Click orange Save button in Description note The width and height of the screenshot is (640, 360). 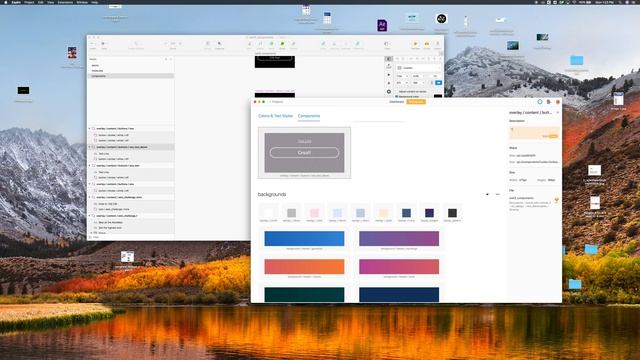(x=553, y=136)
